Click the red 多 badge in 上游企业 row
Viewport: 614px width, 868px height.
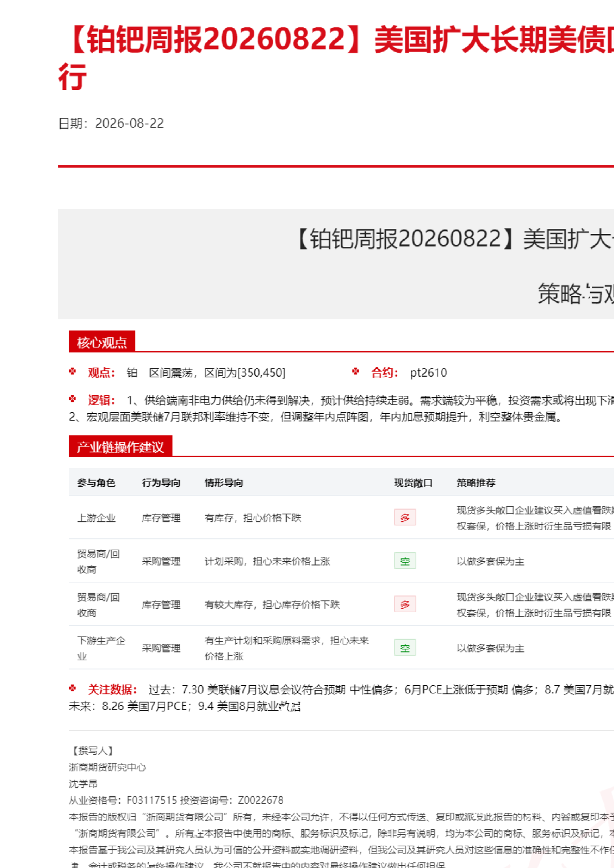tap(405, 518)
